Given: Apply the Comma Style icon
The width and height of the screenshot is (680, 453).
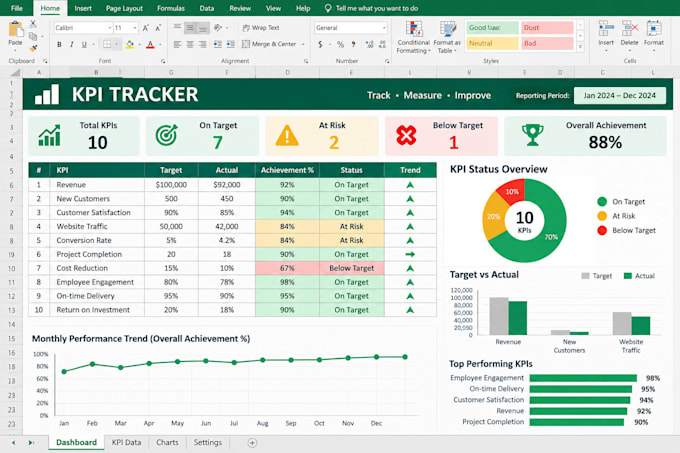Looking at the screenshot, I should (x=354, y=44).
